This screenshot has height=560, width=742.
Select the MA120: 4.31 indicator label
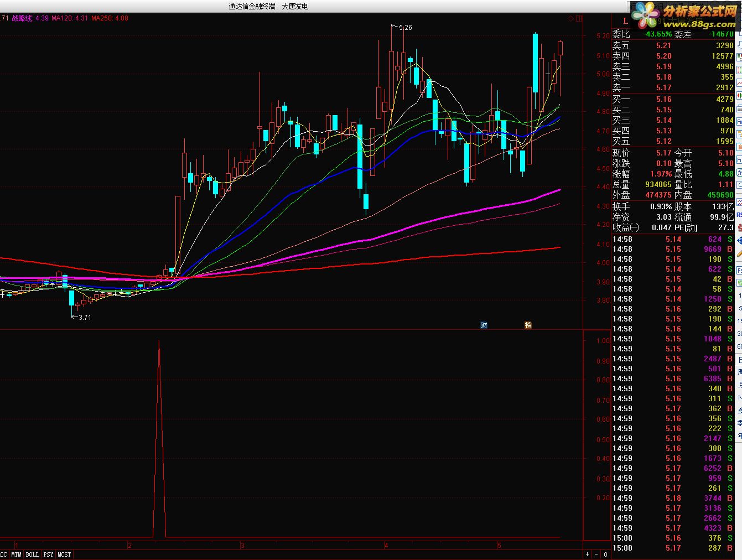click(x=70, y=18)
